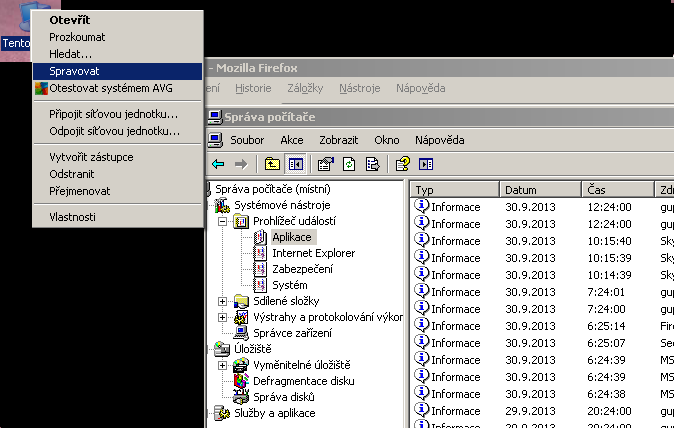The image size is (674, 428).
Task: Expand the Vyměnitelné úložiště node
Action: (x=223, y=365)
